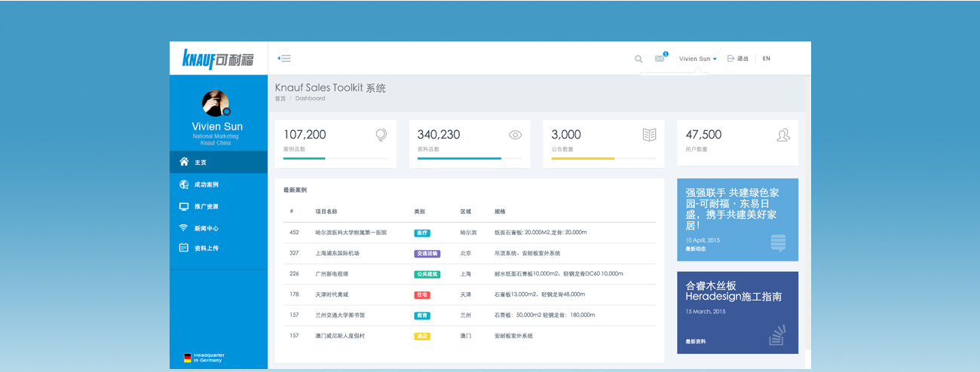
Task: Click the globe icon on the 107,200 card
Action: point(381,135)
